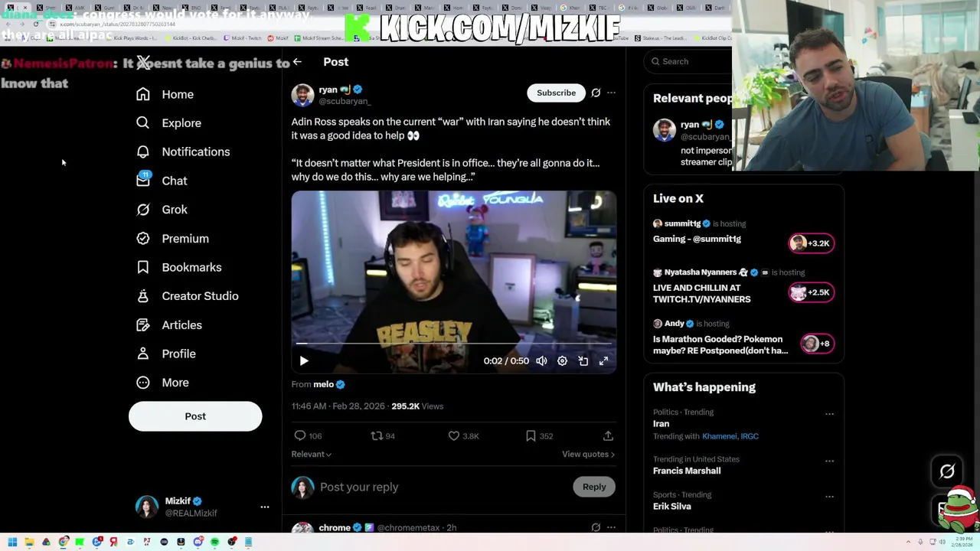Open ryan's profile avatar on the post
Screen dimensions: 980x551
(302, 96)
